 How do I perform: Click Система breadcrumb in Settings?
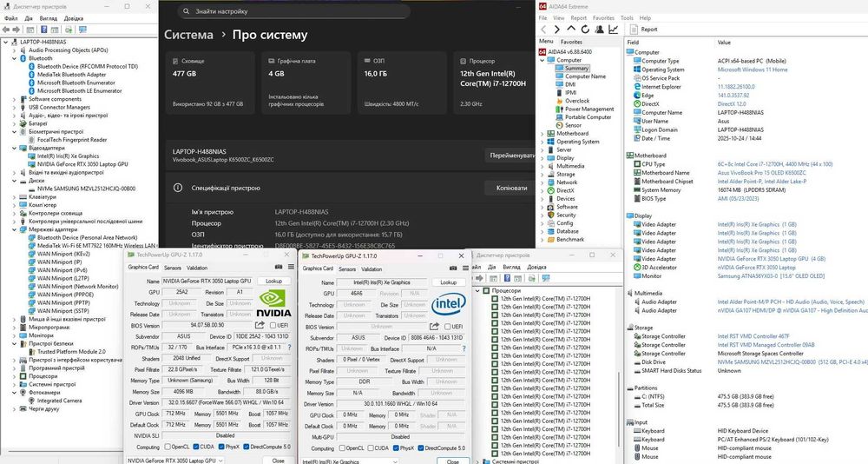coord(188,35)
